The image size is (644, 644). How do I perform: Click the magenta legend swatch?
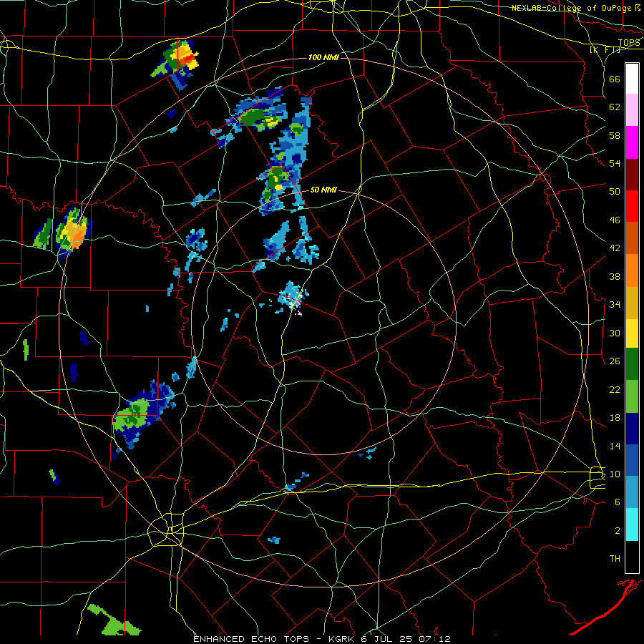click(632, 142)
